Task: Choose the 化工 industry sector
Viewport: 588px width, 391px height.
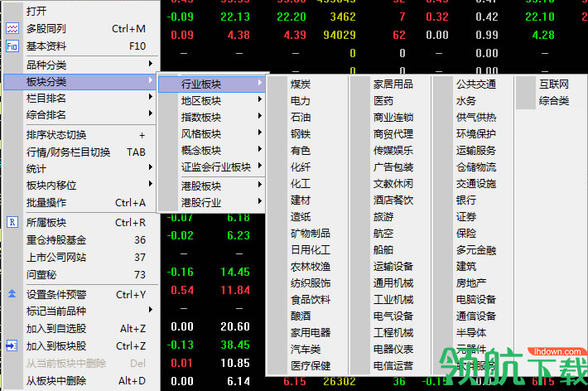Action: click(x=301, y=184)
